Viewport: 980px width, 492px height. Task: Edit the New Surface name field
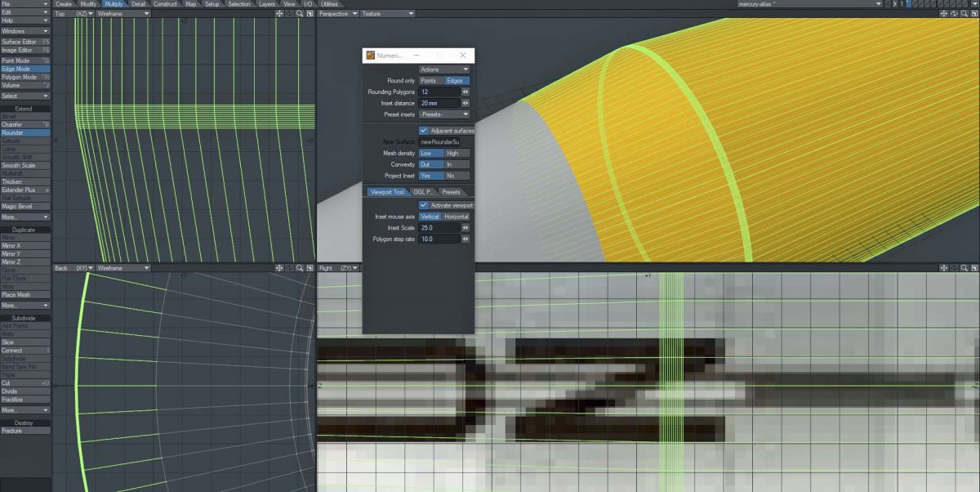tap(446, 141)
